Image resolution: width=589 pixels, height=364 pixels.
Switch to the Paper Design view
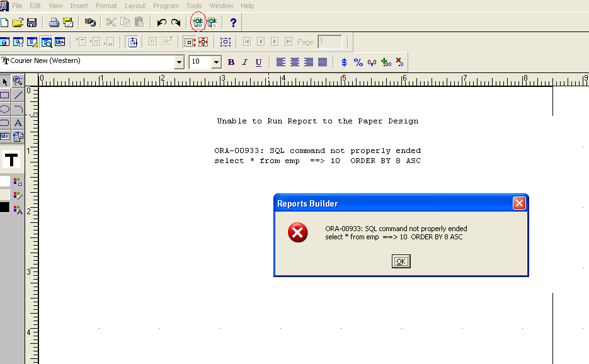[x=46, y=42]
